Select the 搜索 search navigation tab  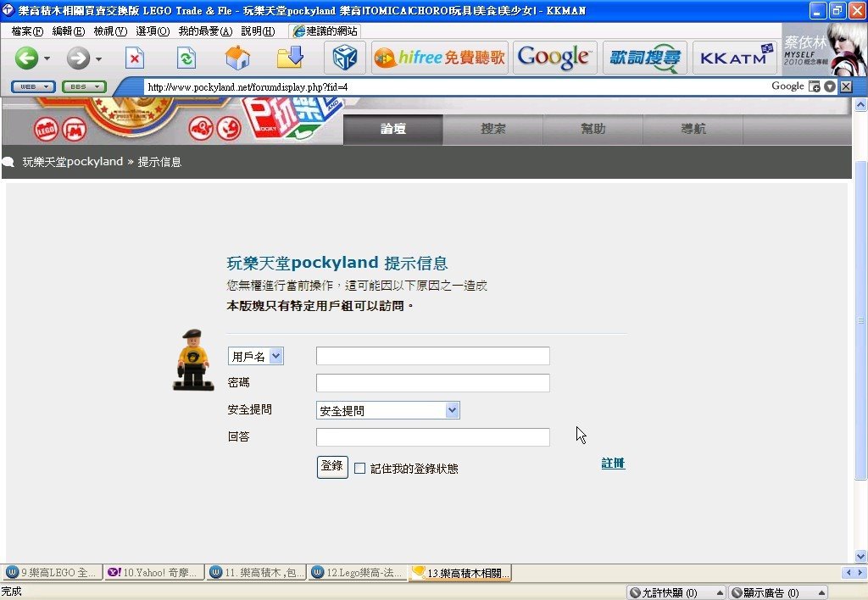point(492,129)
